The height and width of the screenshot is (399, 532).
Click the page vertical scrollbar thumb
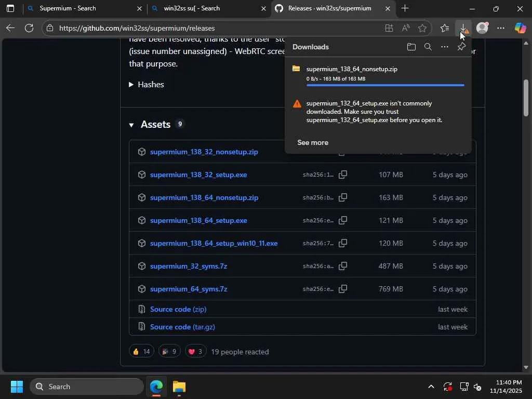click(526, 98)
